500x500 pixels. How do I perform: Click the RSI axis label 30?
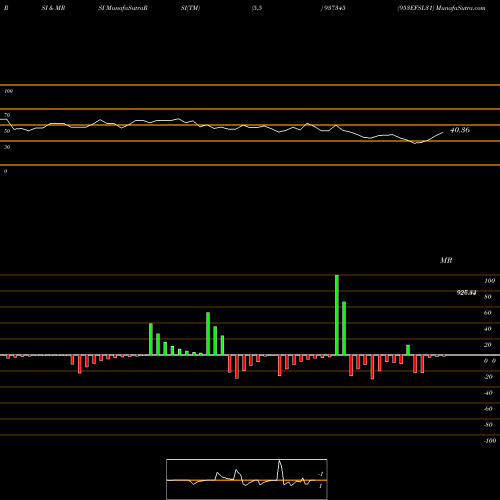coord(7,147)
